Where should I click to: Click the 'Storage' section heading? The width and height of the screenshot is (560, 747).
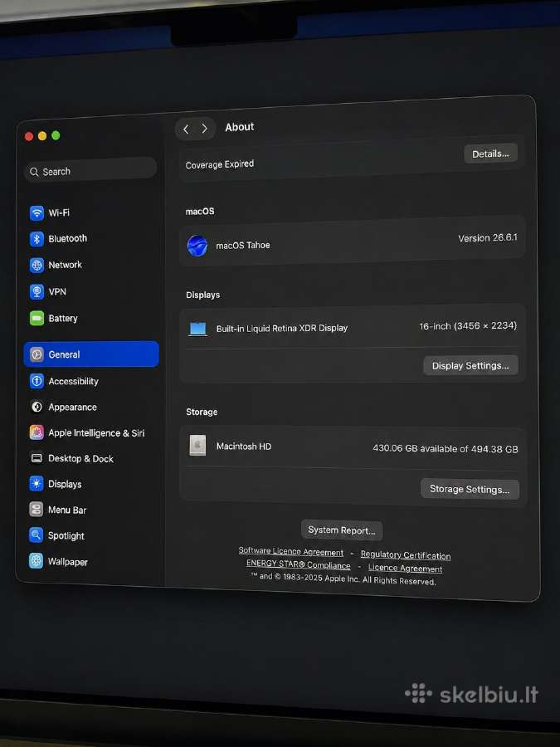202,412
